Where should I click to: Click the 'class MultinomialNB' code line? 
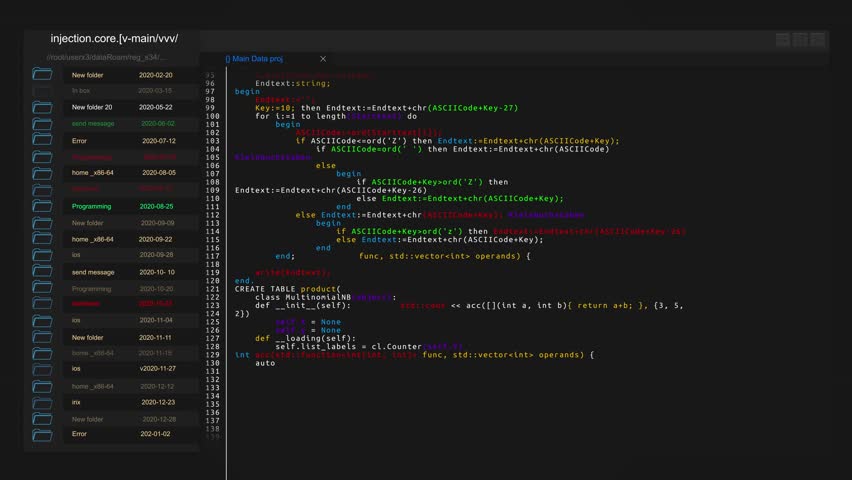point(303,297)
